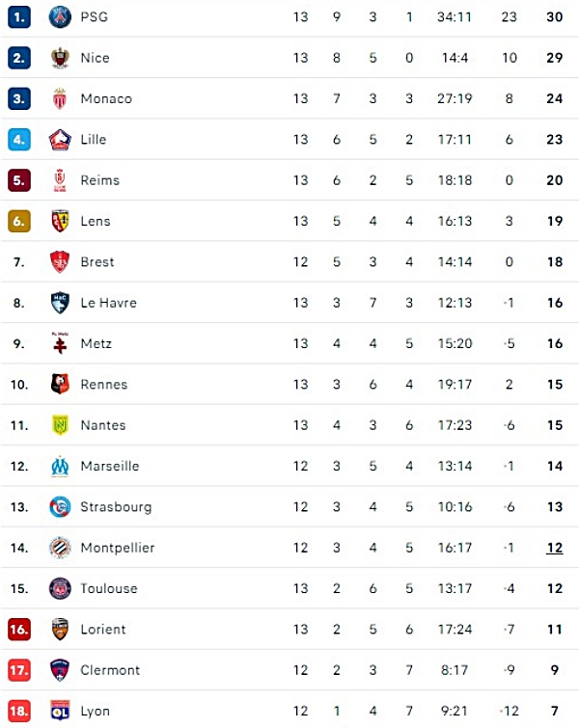
Task: Click the Brest team name
Action: (97, 262)
